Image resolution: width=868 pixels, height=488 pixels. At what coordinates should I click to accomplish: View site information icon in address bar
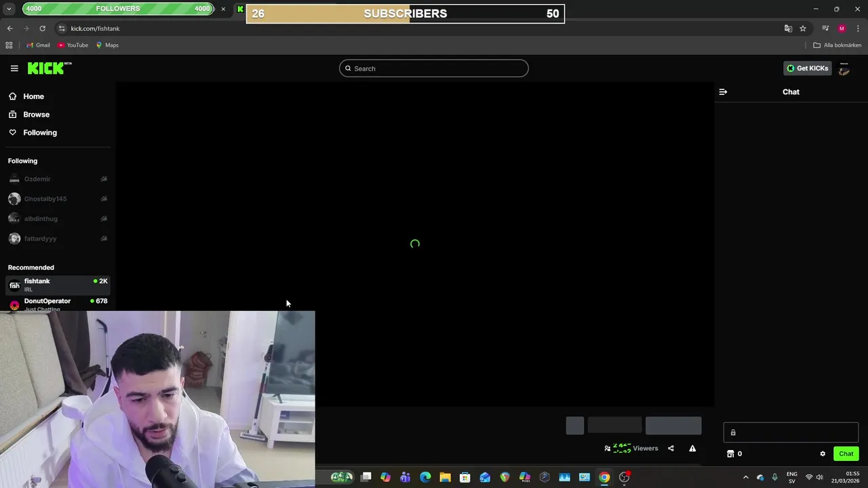point(62,28)
